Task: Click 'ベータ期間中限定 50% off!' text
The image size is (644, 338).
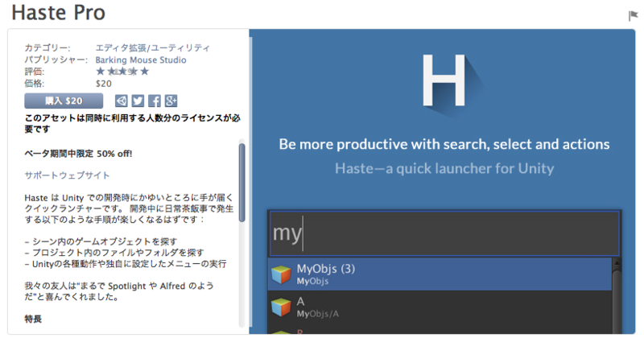Action: pos(78,154)
